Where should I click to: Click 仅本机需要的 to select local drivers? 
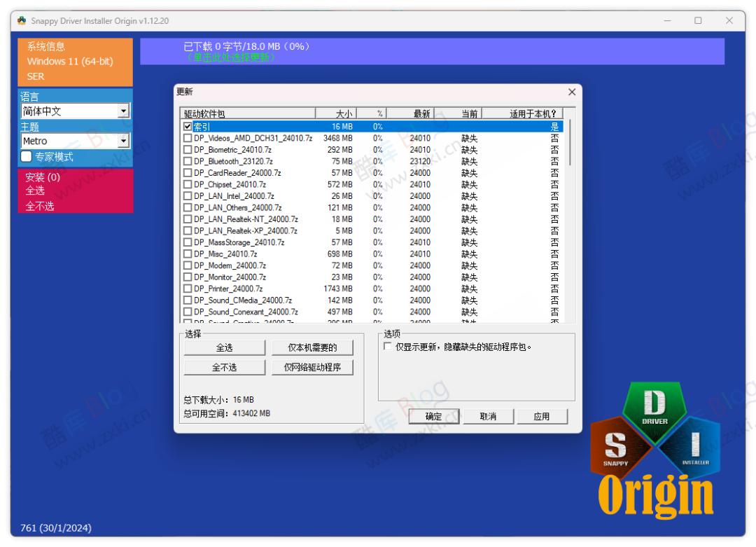click(x=313, y=347)
